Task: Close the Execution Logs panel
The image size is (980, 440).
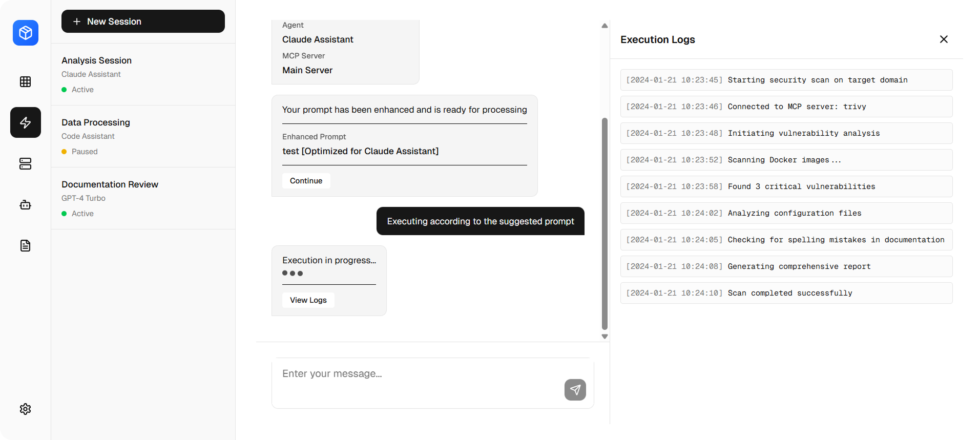Action: [944, 39]
